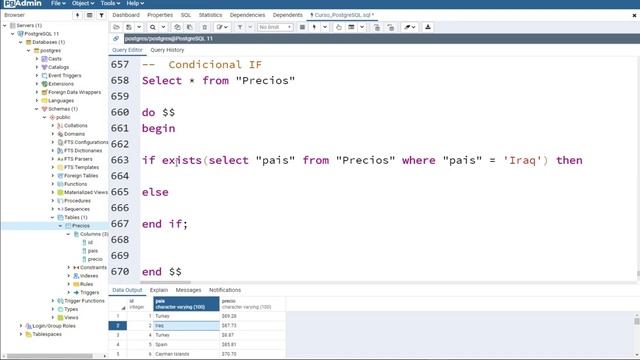Click the Save File icon
Screen dimensions: 640x360
coord(129,27)
